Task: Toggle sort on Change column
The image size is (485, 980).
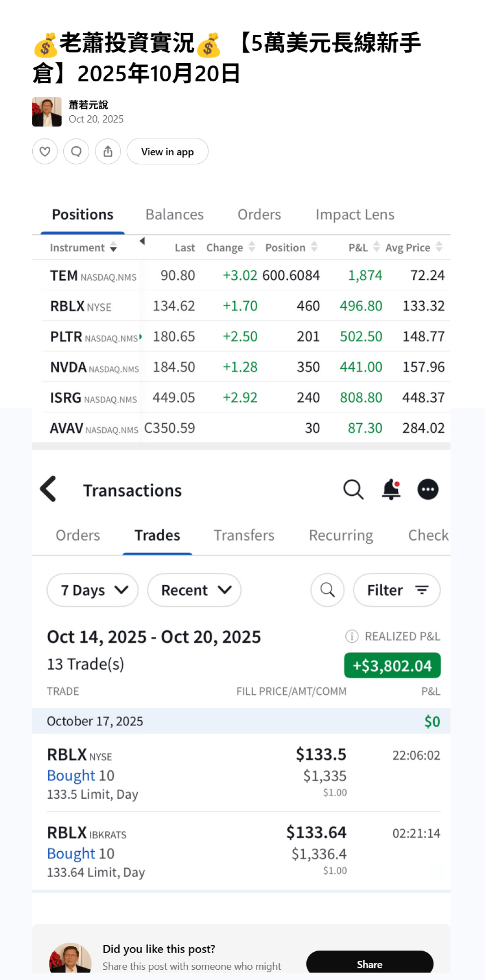Action: (x=251, y=247)
